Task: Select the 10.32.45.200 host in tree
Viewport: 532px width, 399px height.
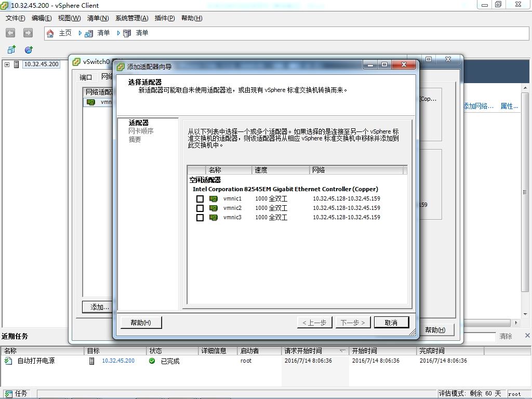Action: pyautogui.click(x=42, y=64)
